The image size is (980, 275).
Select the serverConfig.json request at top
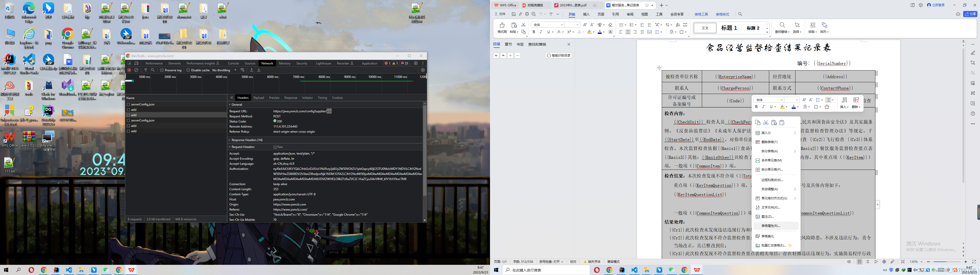pos(143,104)
